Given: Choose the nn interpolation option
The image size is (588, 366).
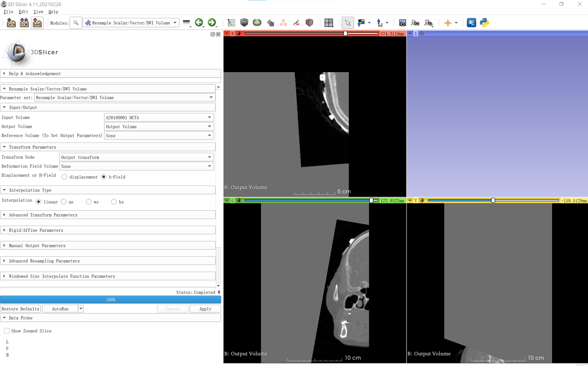Looking at the screenshot, I should (64, 202).
